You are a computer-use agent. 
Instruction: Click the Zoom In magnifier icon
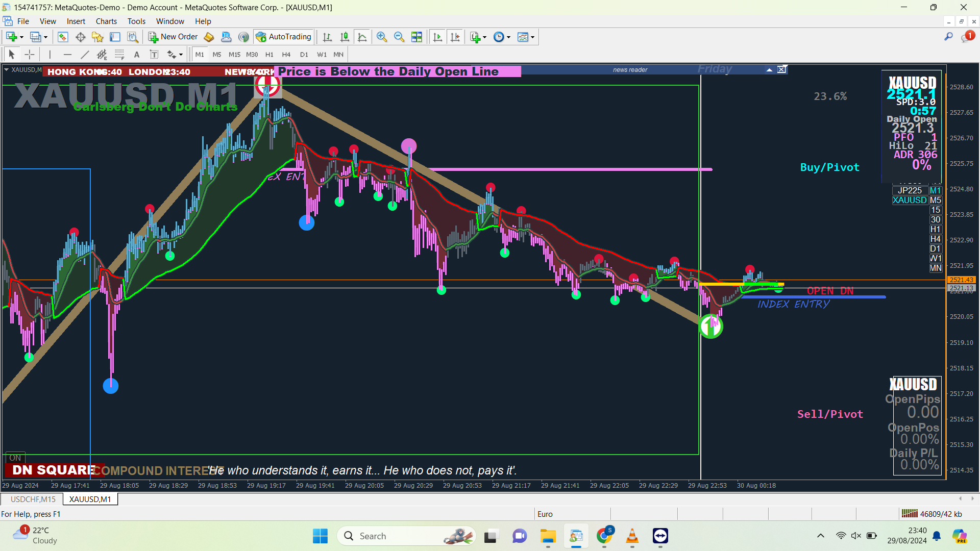(x=381, y=37)
